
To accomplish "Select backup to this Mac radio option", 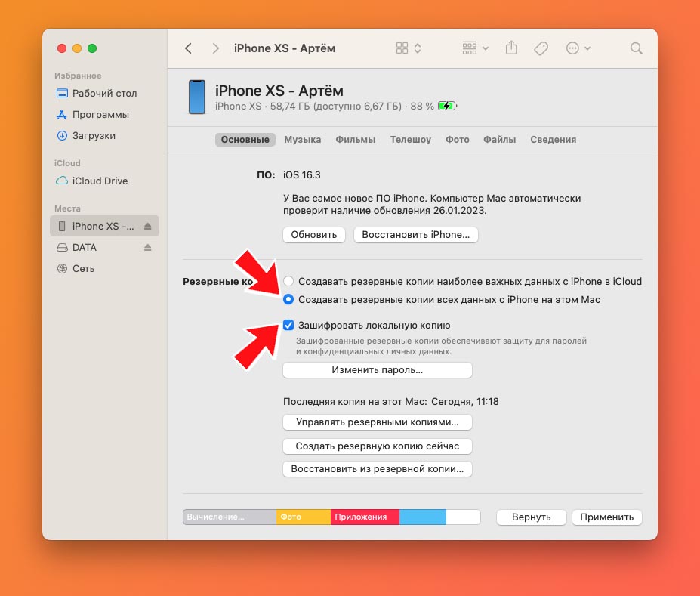I will pyautogui.click(x=288, y=299).
